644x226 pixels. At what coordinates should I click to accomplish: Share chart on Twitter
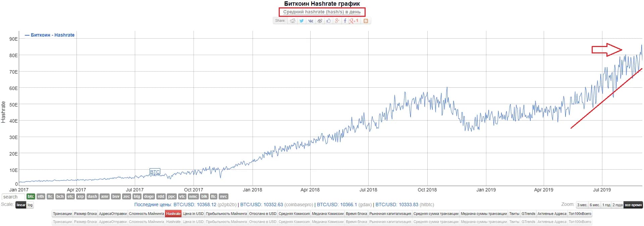302,21
